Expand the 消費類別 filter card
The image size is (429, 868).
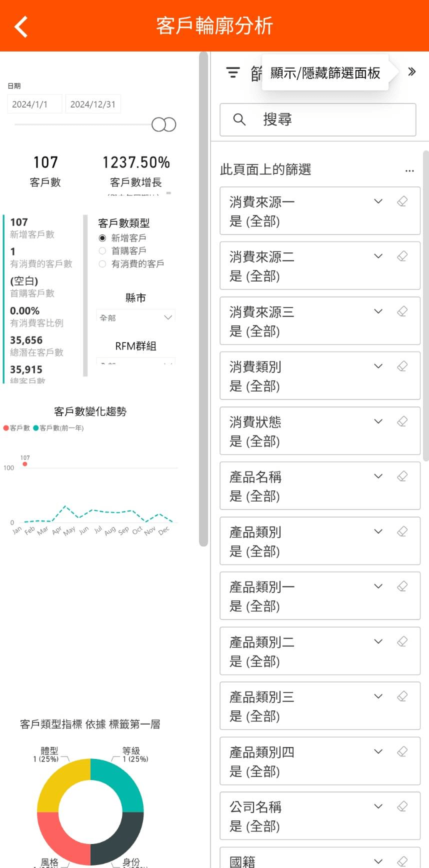(378, 366)
